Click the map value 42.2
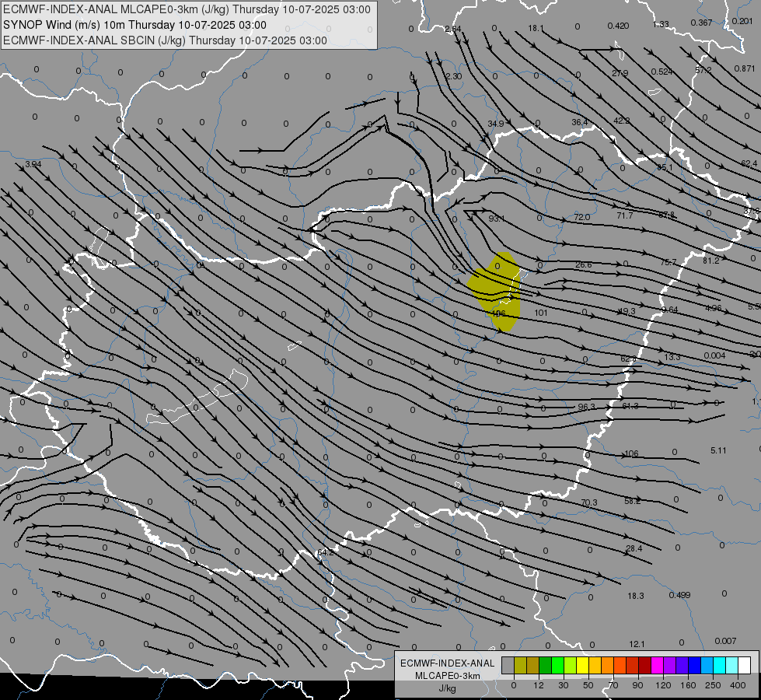This screenshot has width=761, height=700. (621, 121)
